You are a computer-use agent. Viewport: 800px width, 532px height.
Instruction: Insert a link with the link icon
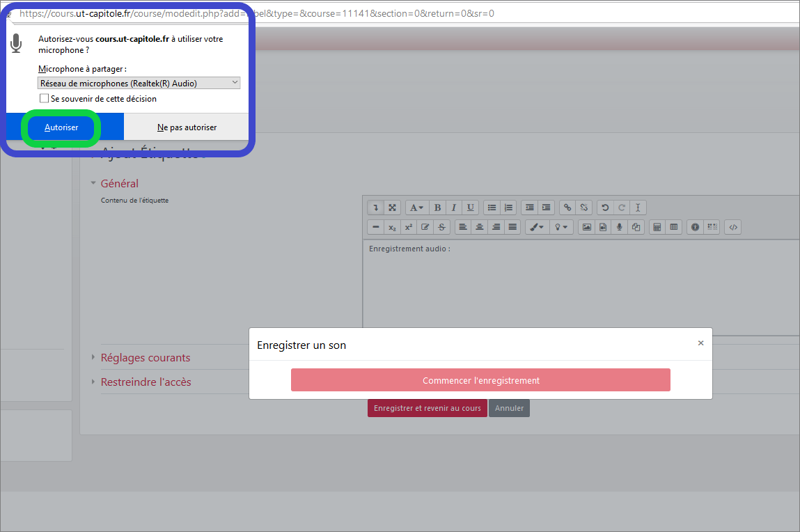(x=567, y=208)
